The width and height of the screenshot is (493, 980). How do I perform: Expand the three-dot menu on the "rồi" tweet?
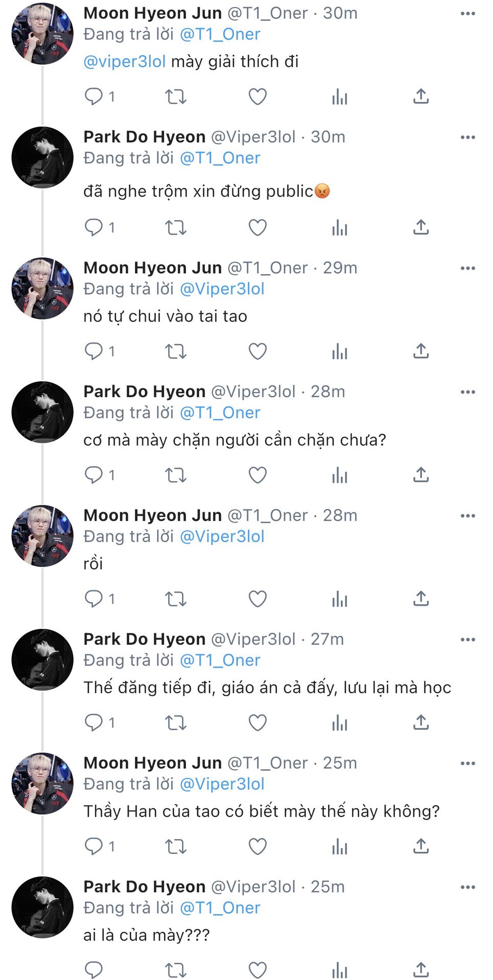pos(467,516)
